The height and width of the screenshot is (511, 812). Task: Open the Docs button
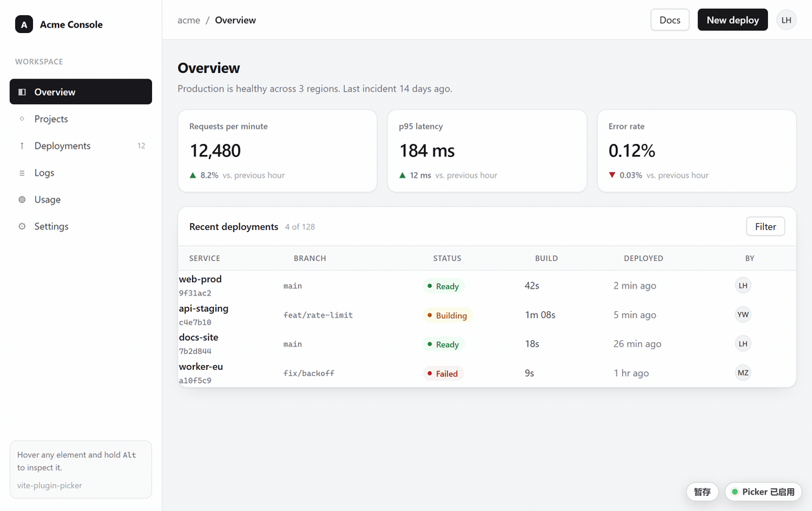[x=670, y=20]
